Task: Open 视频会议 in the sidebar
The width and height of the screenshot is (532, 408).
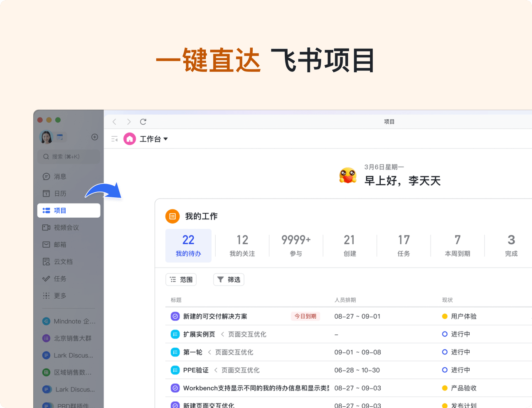Action: pos(69,228)
